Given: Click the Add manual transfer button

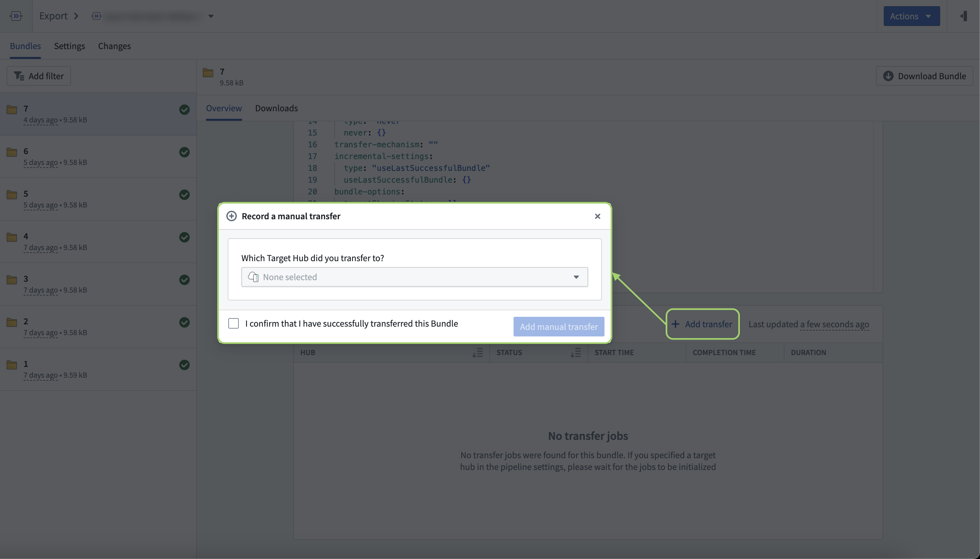Looking at the screenshot, I should [x=559, y=326].
